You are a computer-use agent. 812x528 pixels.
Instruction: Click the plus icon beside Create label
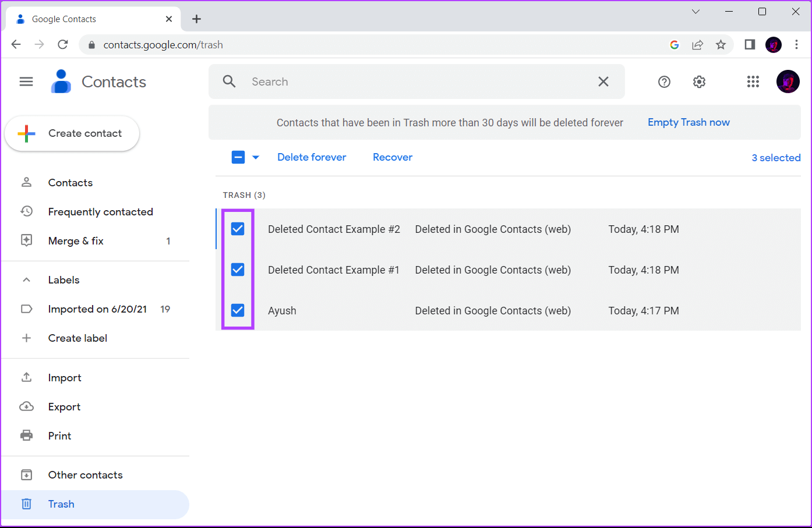point(26,338)
